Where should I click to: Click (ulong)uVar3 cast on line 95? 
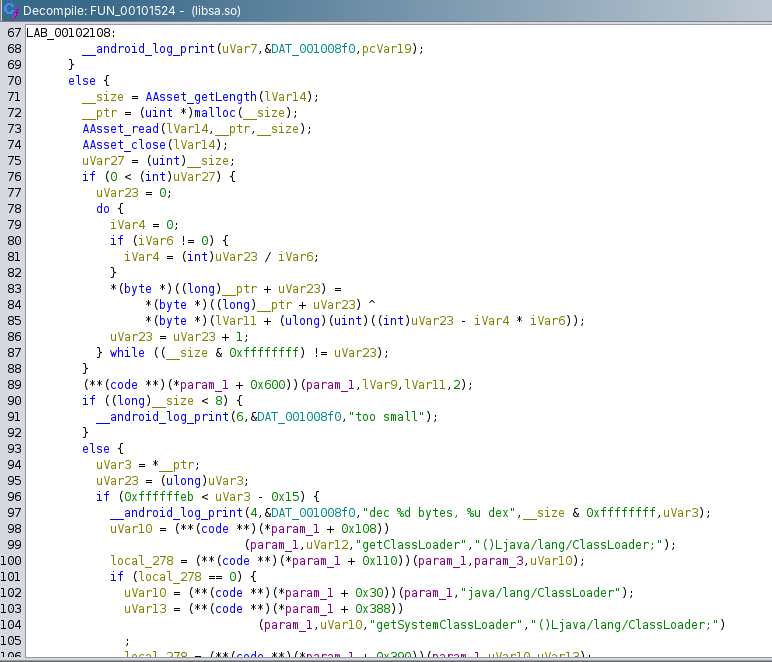[204, 481]
